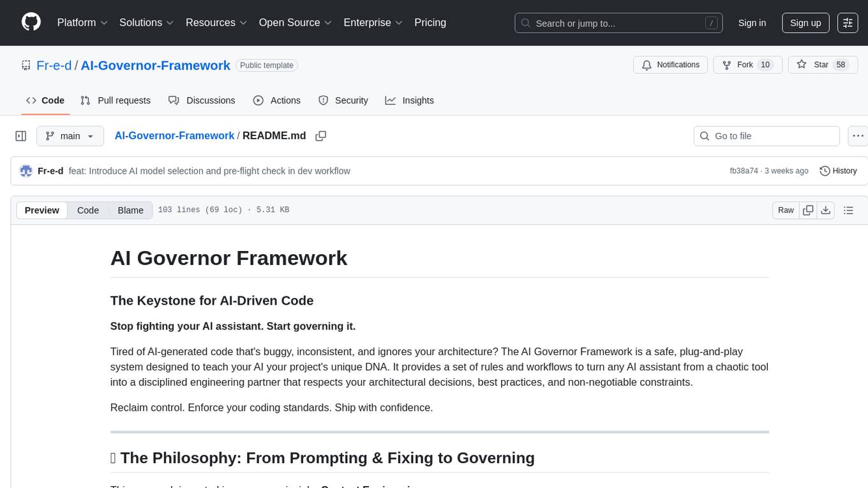Click The Keystone for AI-Driven Code heading

[x=212, y=301]
